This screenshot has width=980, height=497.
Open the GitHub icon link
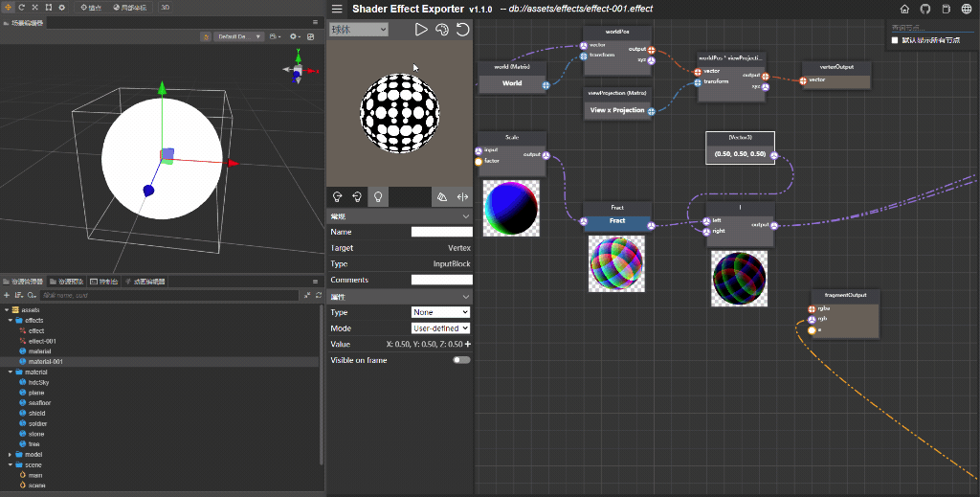[x=925, y=9]
